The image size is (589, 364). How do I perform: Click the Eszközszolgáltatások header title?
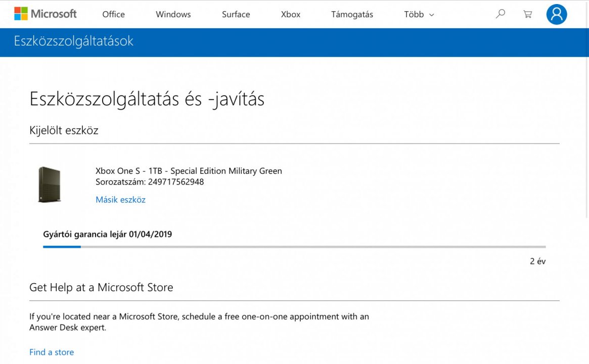click(x=74, y=41)
